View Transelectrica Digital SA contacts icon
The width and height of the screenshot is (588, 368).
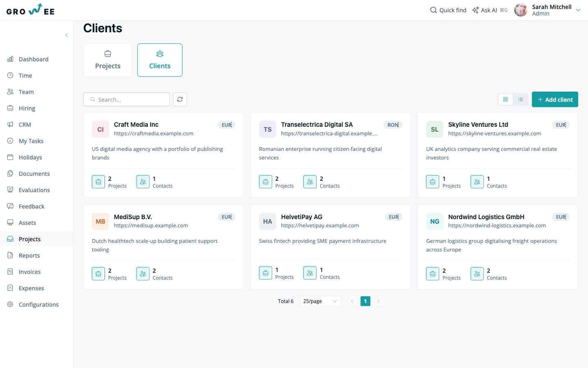[x=310, y=182]
